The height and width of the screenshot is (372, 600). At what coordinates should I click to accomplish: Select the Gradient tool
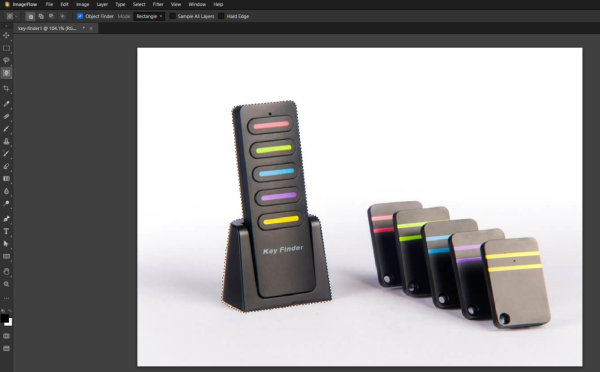click(6, 178)
